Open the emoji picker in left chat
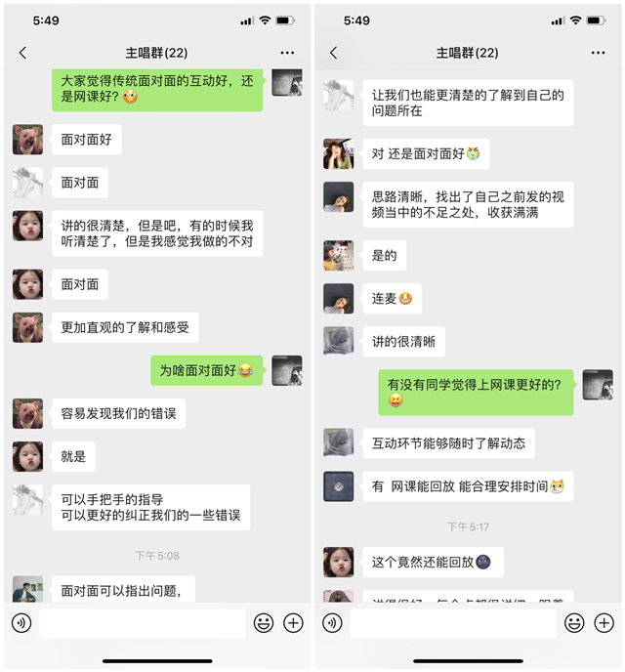This screenshot has height=672, width=625. pyautogui.click(x=264, y=623)
